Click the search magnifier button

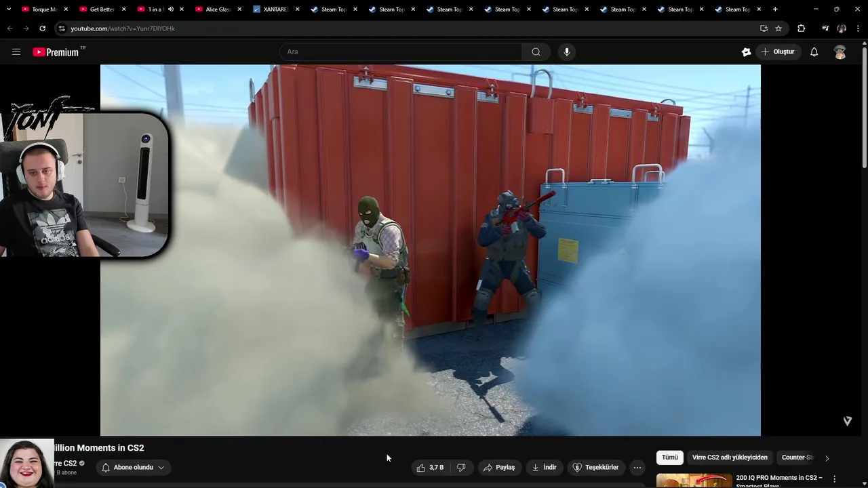[536, 52]
